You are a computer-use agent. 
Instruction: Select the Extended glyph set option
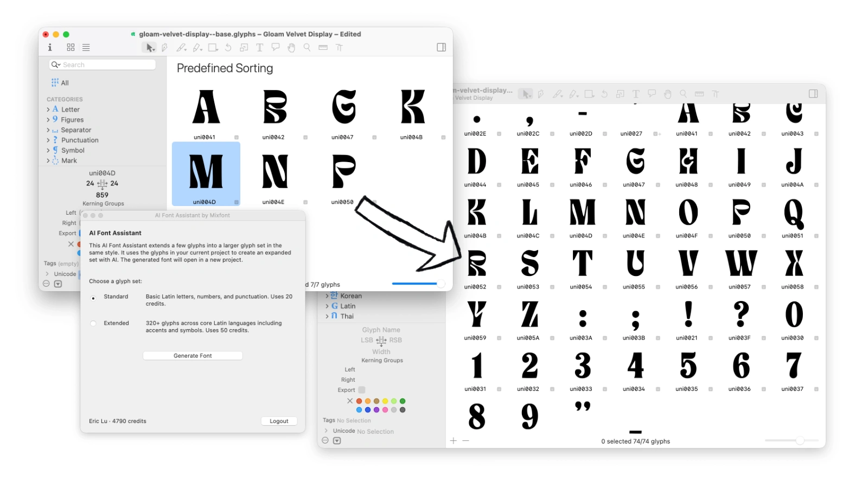pyautogui.click(x=93, y=324)
